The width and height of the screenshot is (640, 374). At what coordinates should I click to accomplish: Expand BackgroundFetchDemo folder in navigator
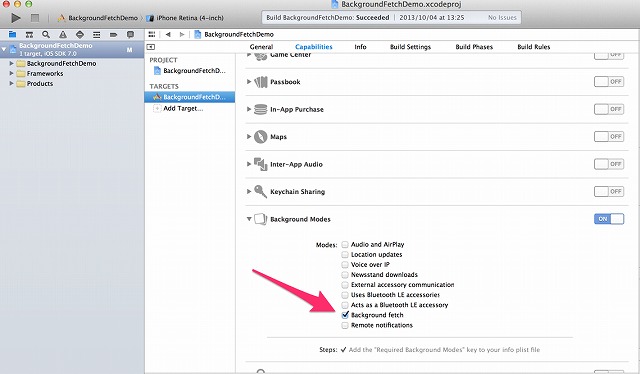click(x=11, y=63)
